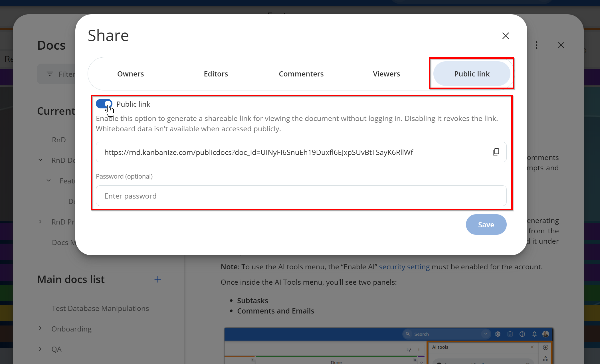Switch to the Editors tab
The width and height of the screenshot is (600, 364).
[216, 74]
